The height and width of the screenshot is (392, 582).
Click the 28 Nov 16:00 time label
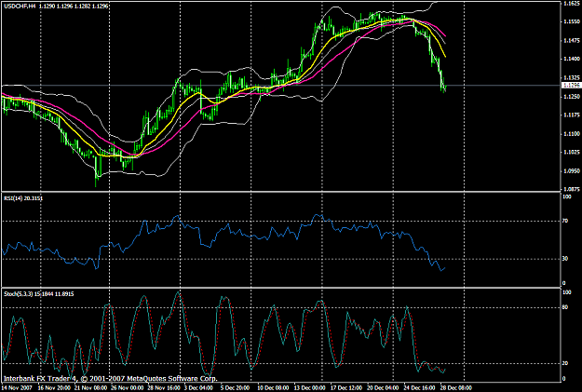tap(163, 388)
